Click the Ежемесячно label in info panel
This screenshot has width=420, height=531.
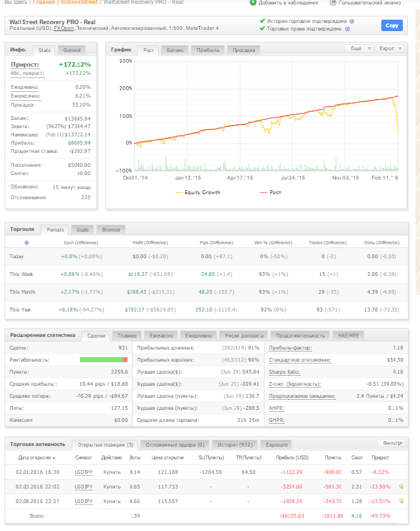pyautogui.click(x=25, y=96)
